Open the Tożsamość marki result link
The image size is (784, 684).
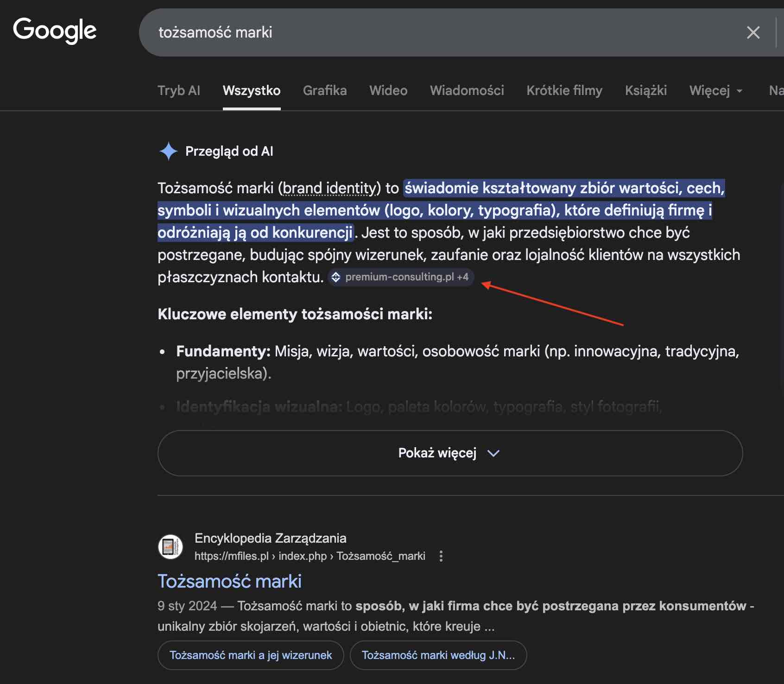(229, 581)
